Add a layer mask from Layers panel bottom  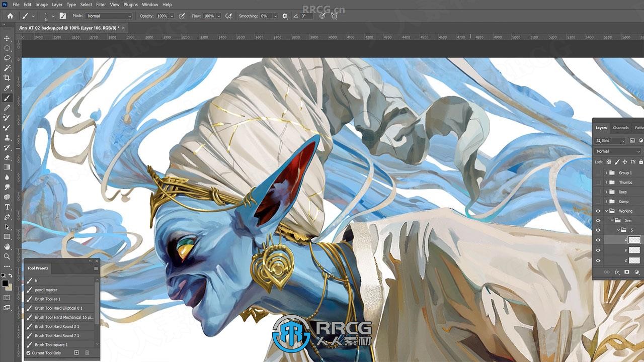click(627, 272)
